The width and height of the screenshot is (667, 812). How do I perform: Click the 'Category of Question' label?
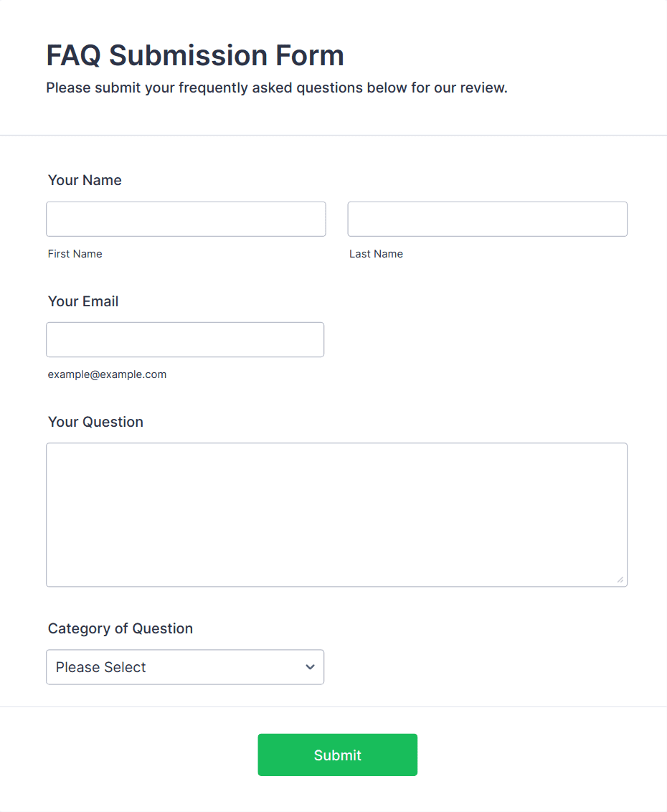coord(120,628)
